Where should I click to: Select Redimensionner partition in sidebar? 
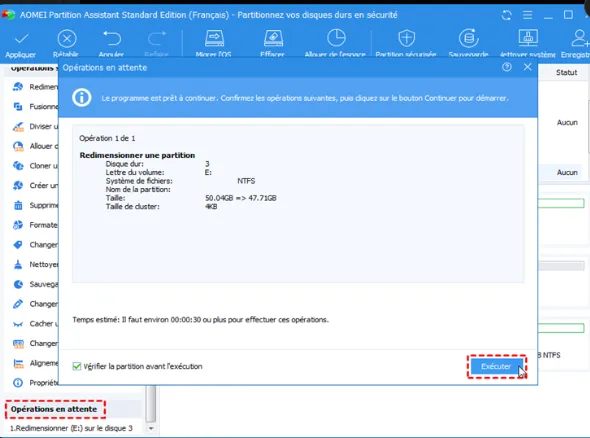pyautogui.click(x=35, y=87)
